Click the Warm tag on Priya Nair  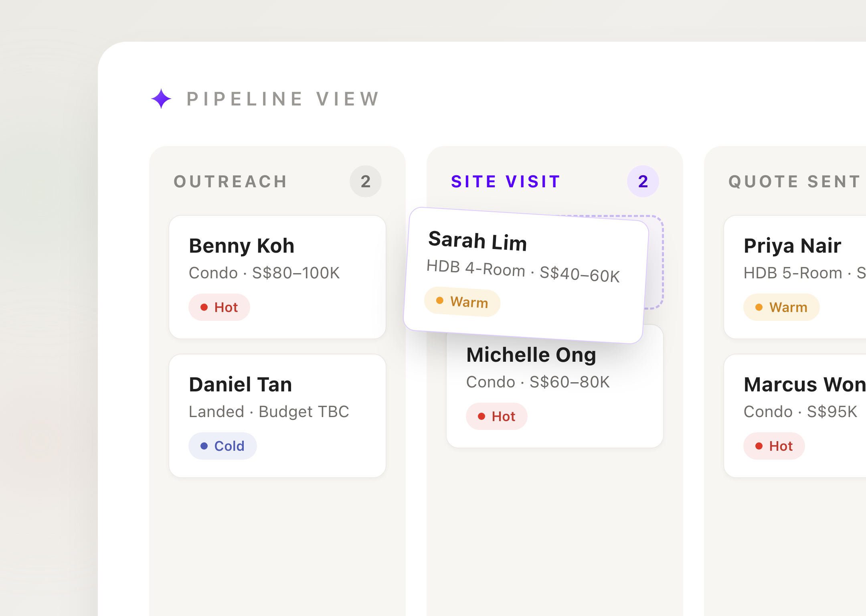(x=781, y=307)
